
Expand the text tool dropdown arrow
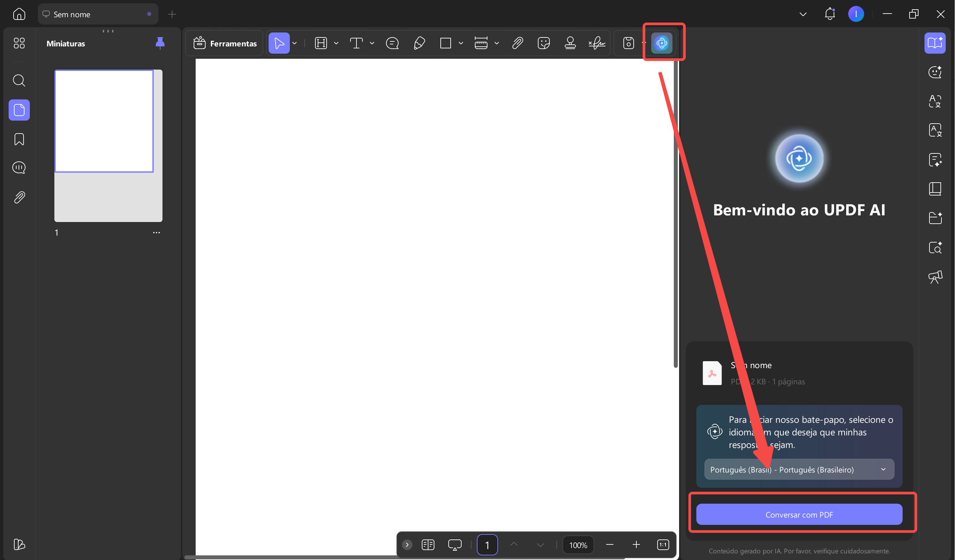click(372, 43)
